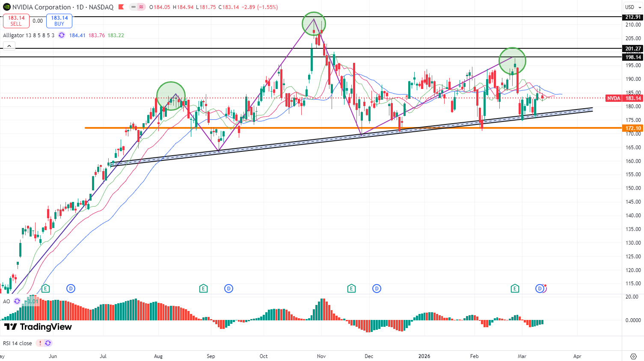Collapse the indicator legend with the chevron
The image size is (644, 361).
tap(9, 46)
